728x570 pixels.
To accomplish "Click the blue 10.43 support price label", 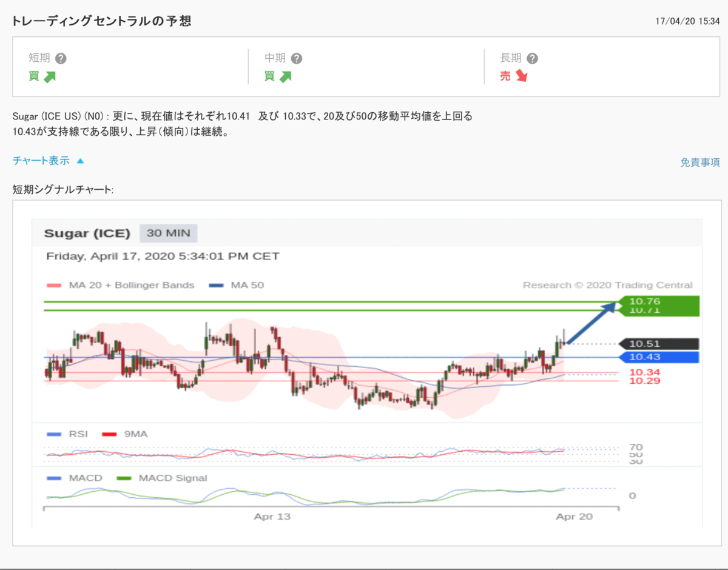I will tap(659, 357).
